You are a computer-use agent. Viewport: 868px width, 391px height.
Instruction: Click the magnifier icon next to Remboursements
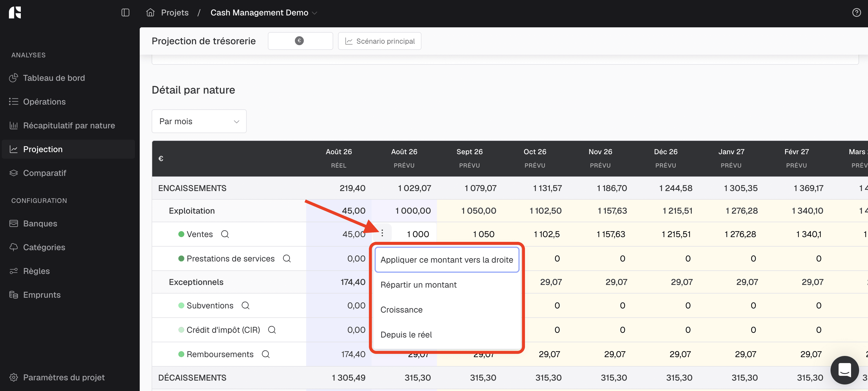265,354
